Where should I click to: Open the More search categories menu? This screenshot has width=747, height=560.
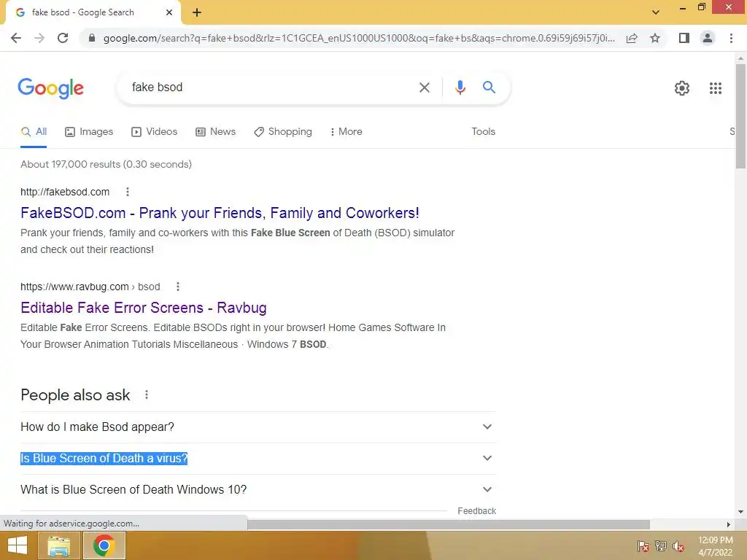pyautogui.click(x=347, y=132)
